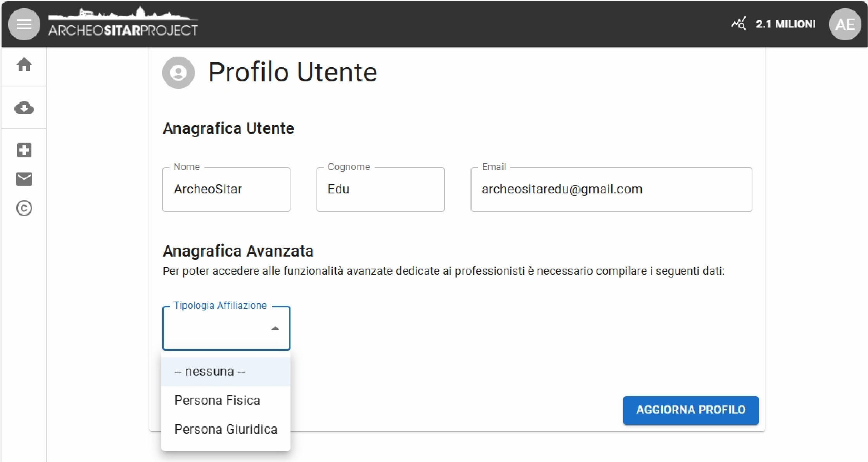The width and height of the screenshot is (868, 462).
Task: Click into the Email text field
Action: (x=611, y=190)
